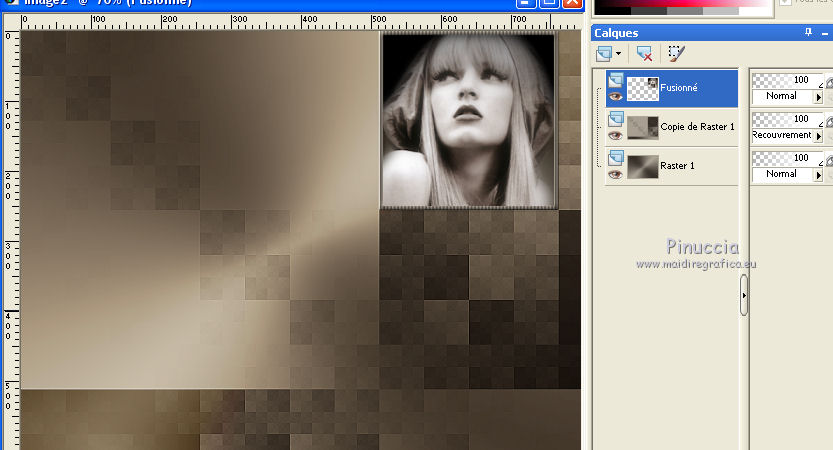Click blend mode arrow button for Fusionné
The image size is (833, 450).
(x=819, y=97)
